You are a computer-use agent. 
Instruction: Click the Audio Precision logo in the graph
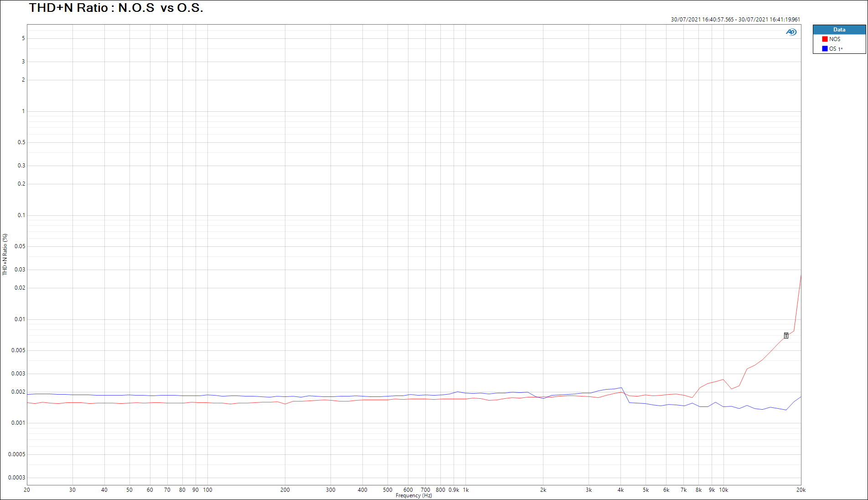(791, 32)
